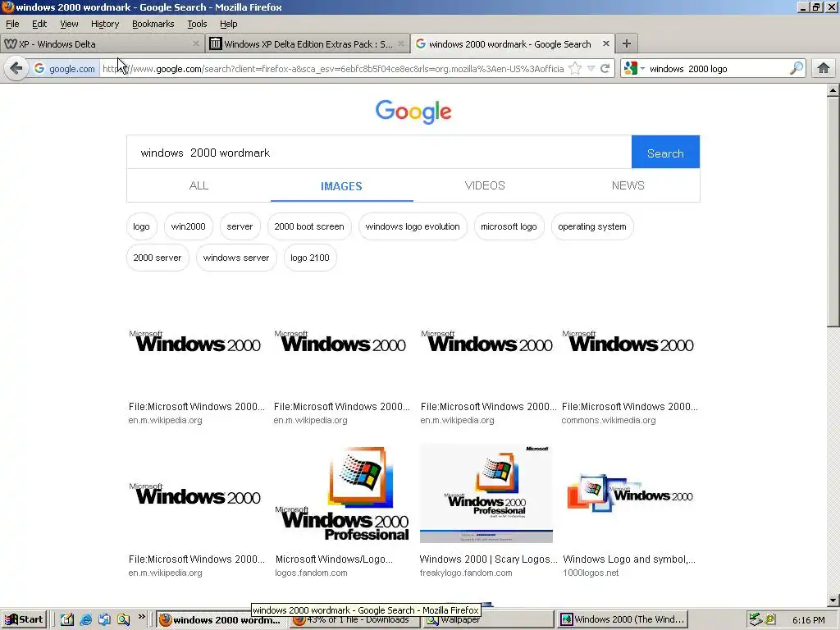Close the Windows XP Delta Edition Extras Pack tab

[401, 44]
